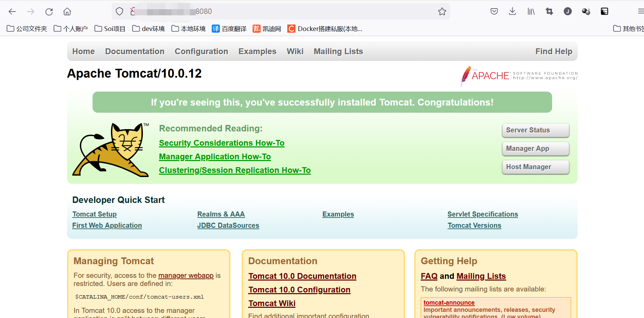Open Tomcat 10.0 Configuration link
The width and height of the screenshot is (644, 318).
299,290
